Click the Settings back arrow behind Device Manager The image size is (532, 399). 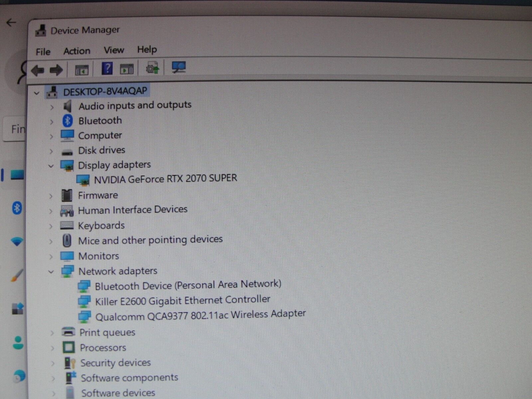11,22
